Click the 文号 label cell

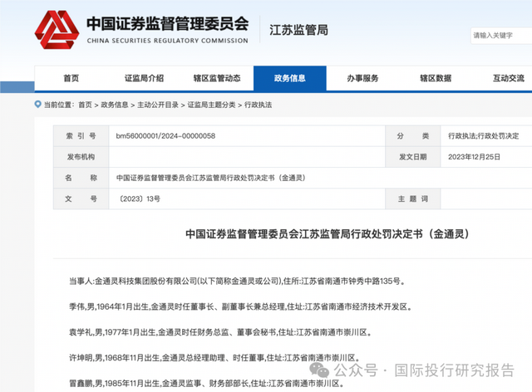pyautogui.click(x=81, y=198)
